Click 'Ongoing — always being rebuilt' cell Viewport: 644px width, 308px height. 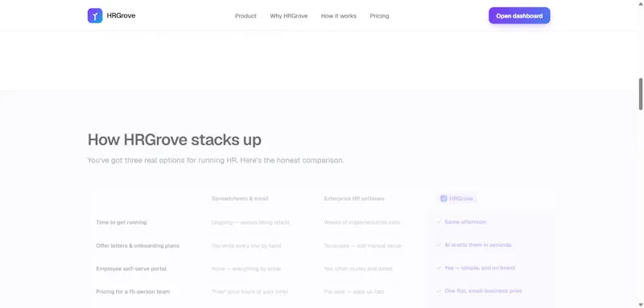pyautogui.click(x=250, y=222)
